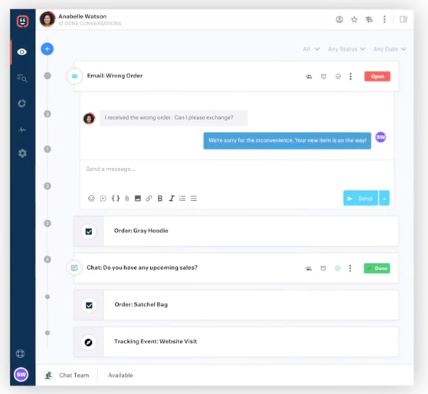Image resolution: width=428 pixels, height=394 pixels.
Task: Click the Order: Gray Hoodie checkbox icon
Action: (x=89, y=231)
